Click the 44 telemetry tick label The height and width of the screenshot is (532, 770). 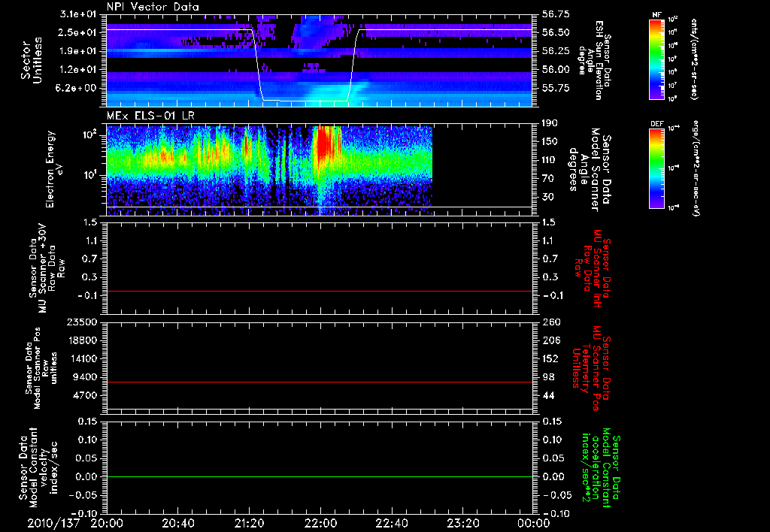click(x=548, y=395)
